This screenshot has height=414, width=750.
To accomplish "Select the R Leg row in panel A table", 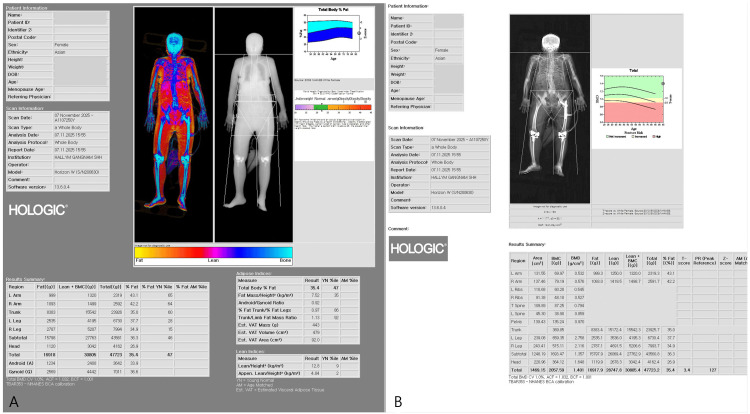I will (x=108, y=329).
